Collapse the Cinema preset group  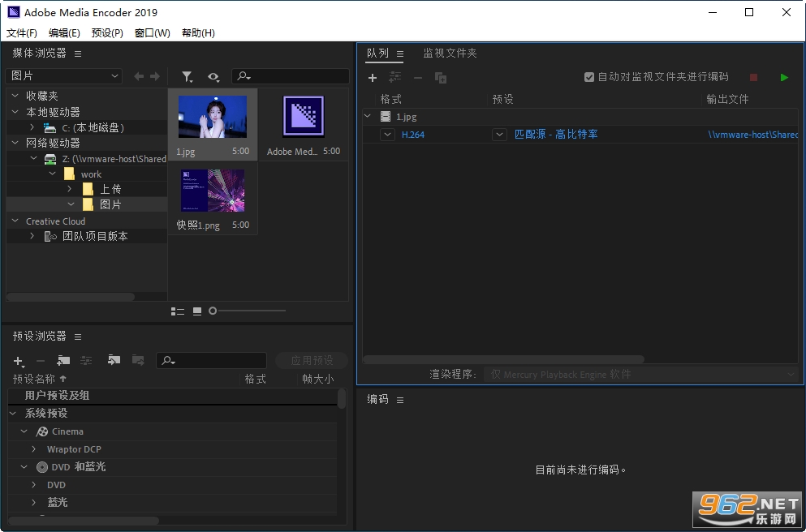pos(24,431)
